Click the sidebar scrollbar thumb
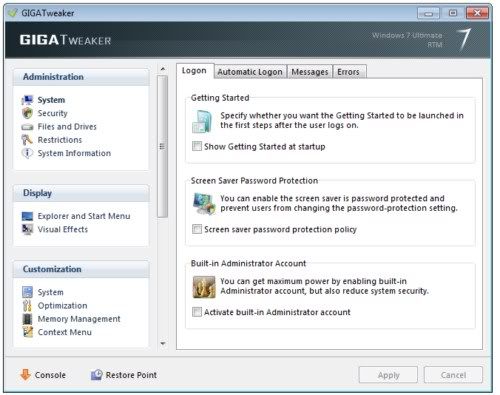The width and height of the screenshot is (500, 395). coord(162,146)
